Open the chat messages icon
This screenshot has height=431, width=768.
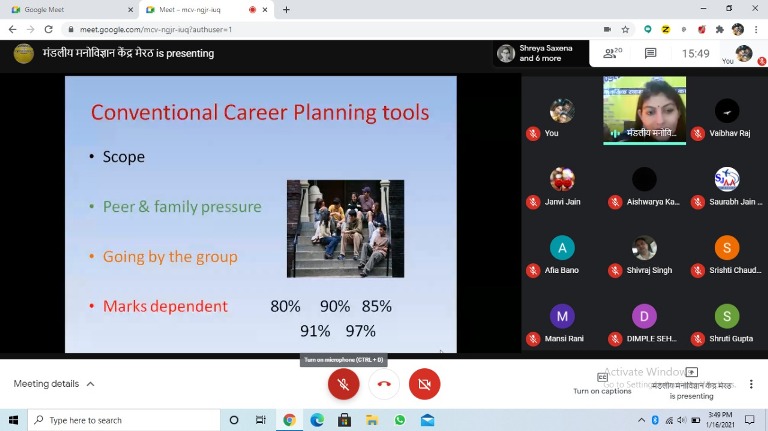coord(650,54)
